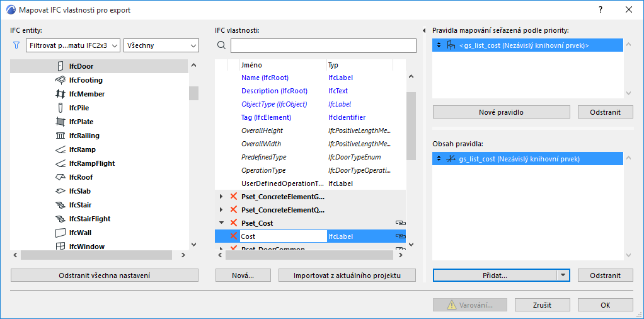The height and width of the screenshot is (319, 644).
Task: Open the help question mark
Action: coord(601,10)
